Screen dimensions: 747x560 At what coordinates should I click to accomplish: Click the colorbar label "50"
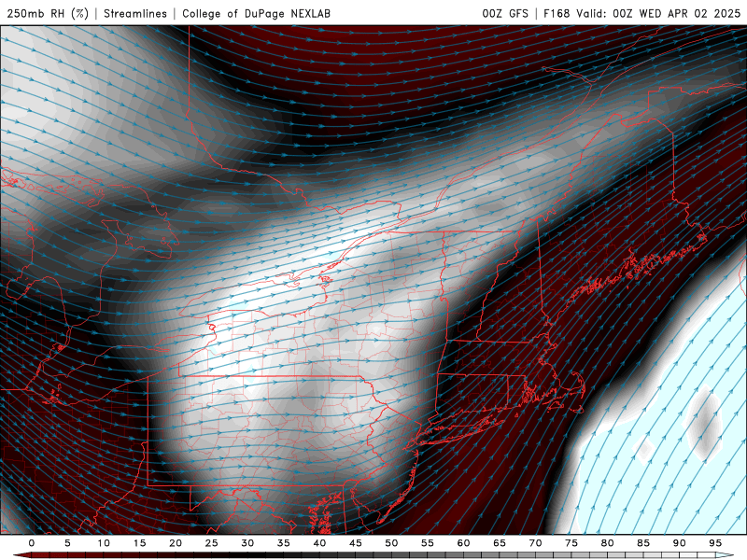[391, 543]
